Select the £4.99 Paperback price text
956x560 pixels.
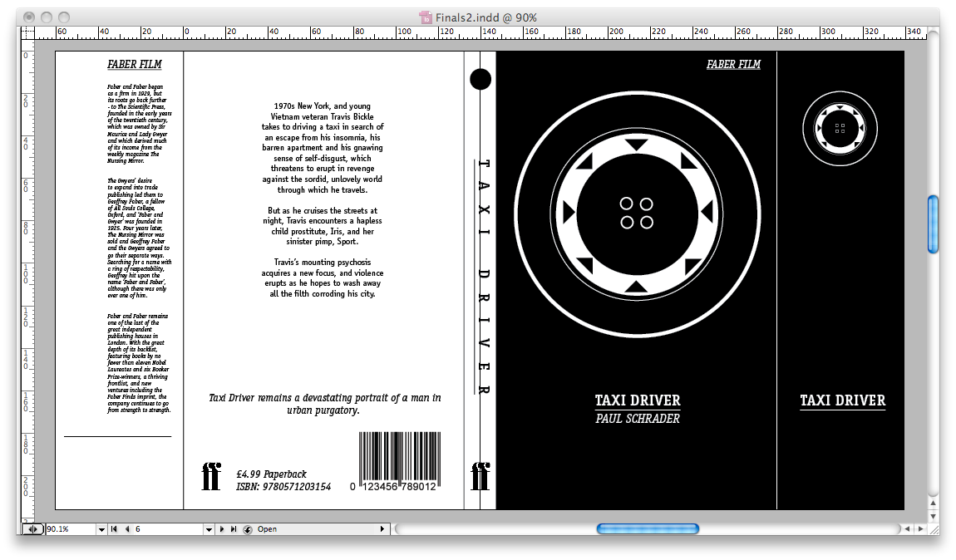[x=271, y=474]
